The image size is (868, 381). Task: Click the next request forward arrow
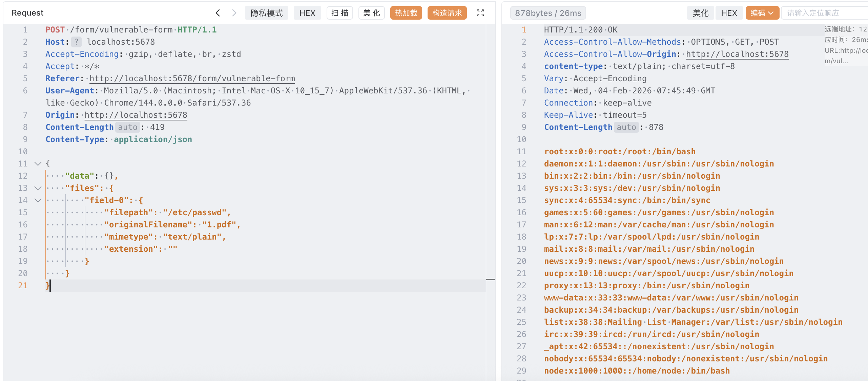pyautogui.click(x=234, y=13)
